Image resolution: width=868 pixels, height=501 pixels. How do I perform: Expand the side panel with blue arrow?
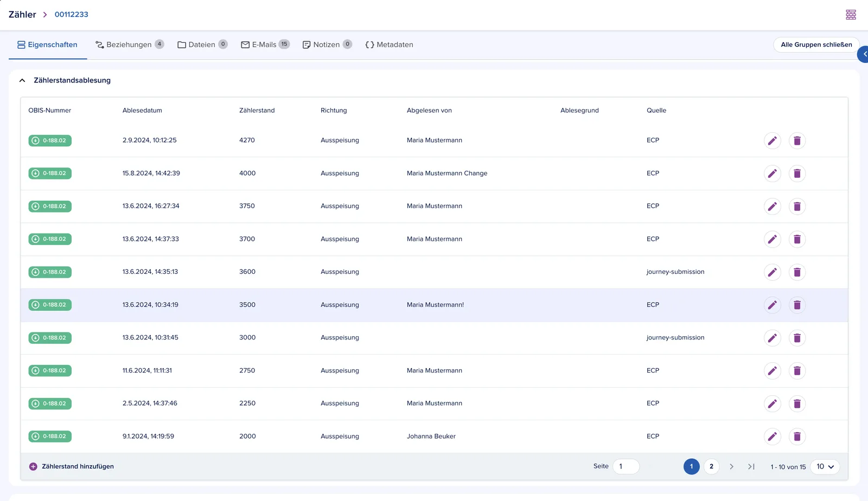click(863, 54)
